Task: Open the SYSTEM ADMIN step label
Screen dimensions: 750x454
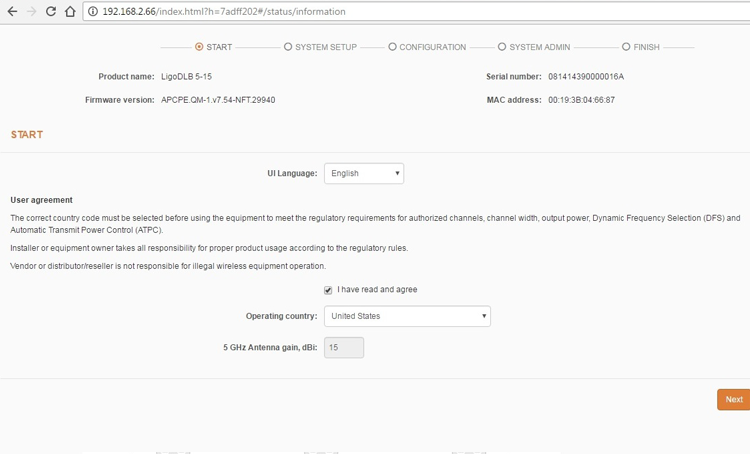Action: (x=540, y=47)
